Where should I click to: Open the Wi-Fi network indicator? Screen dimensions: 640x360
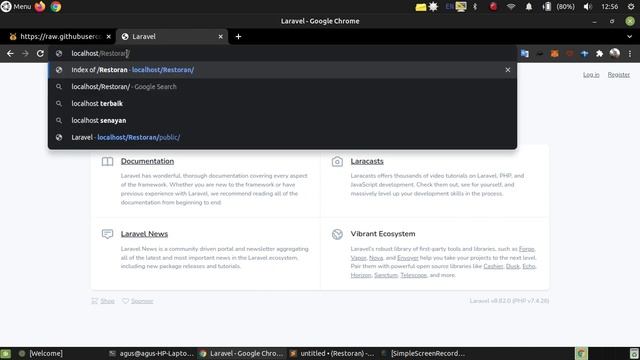[511, 7]
